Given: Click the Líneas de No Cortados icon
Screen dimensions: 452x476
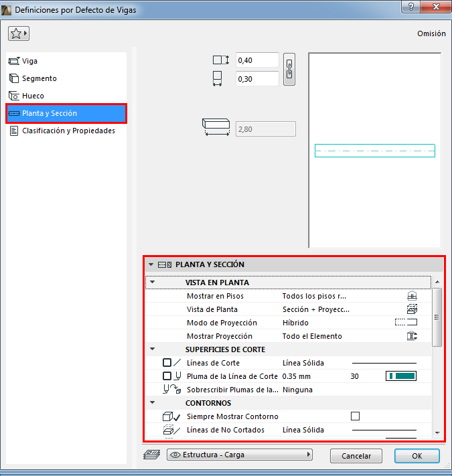Looking at the screenshot, I should 171,430.
